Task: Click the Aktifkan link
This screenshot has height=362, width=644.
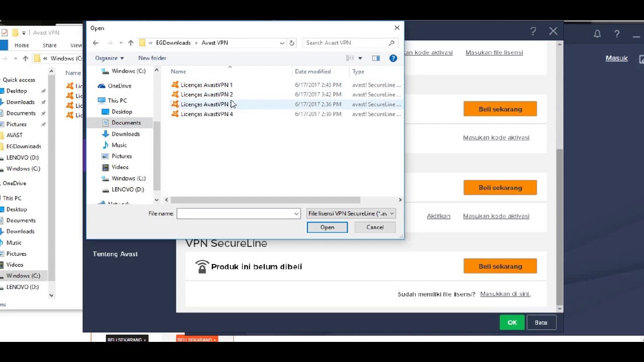Action: (439, 216)
